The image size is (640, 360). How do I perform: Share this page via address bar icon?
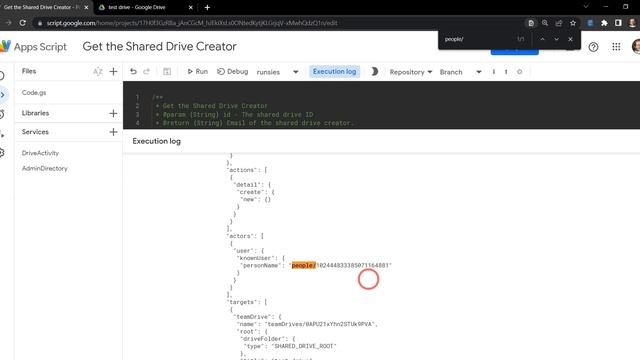click(559, 23)
